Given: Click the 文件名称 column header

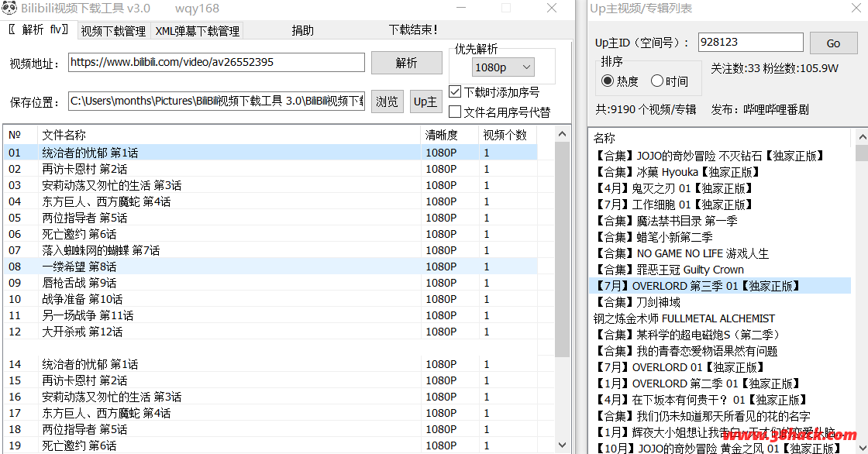Looking at the screenshot, I should click(229, 135).
